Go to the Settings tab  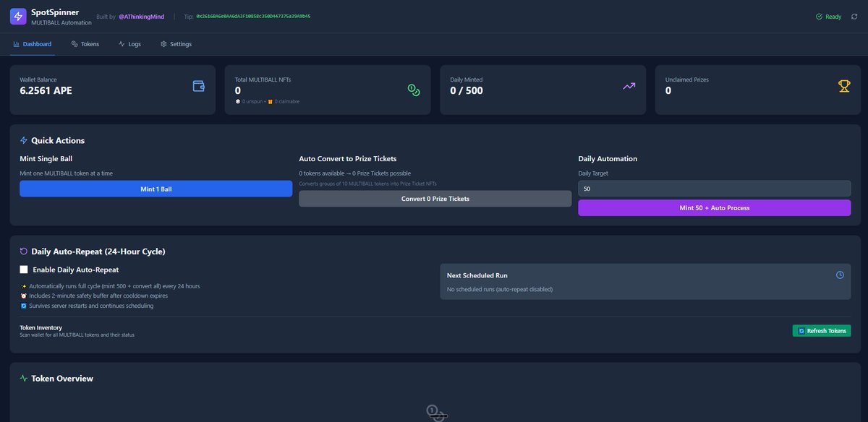pyautogui.click(x=176, y=44)
